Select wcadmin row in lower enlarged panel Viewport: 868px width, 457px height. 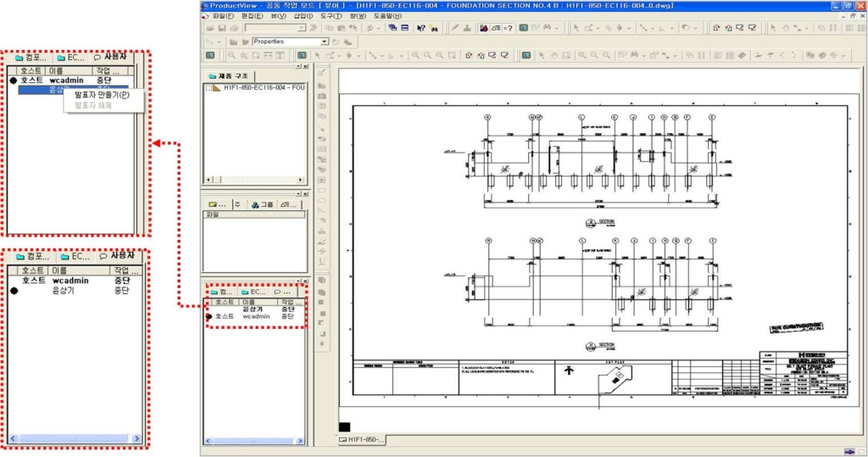point(75,281)
